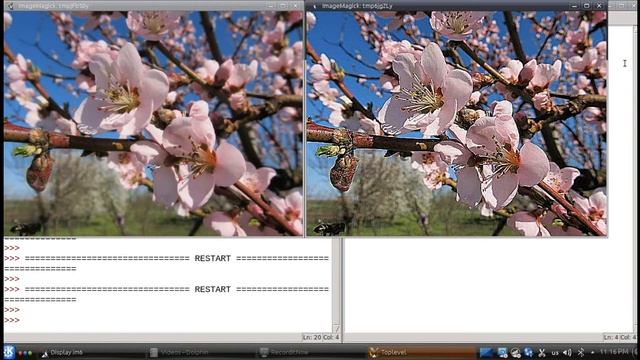Switch to the RecordItNow taskbar entry

[x=312, y=352]
